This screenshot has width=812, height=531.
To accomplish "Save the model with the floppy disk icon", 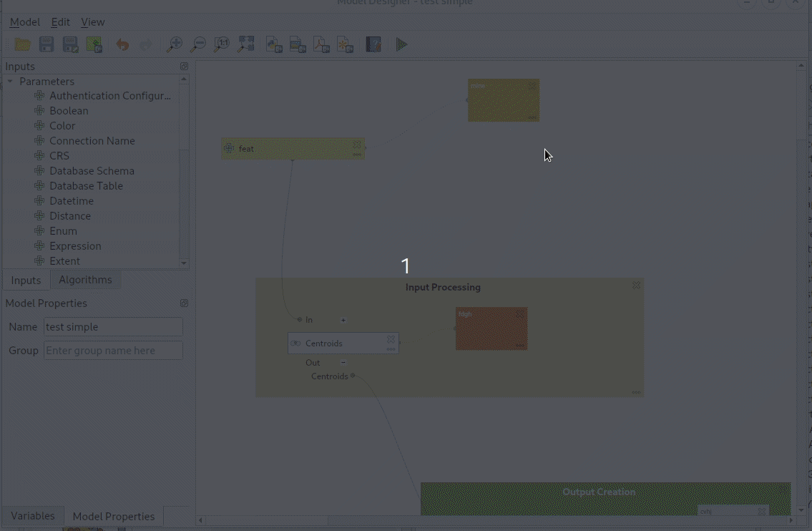I will 47,44.
